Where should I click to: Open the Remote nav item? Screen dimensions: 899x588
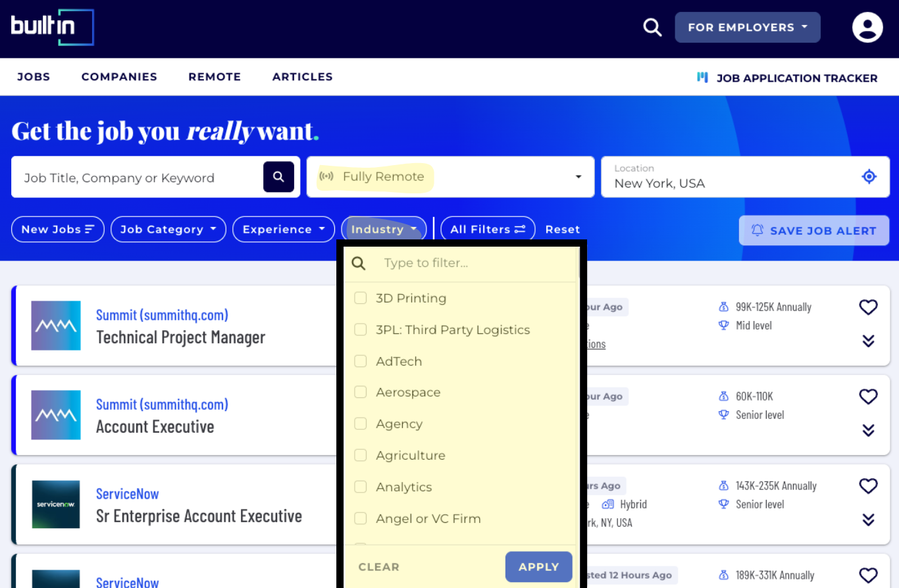pos(215,77)
